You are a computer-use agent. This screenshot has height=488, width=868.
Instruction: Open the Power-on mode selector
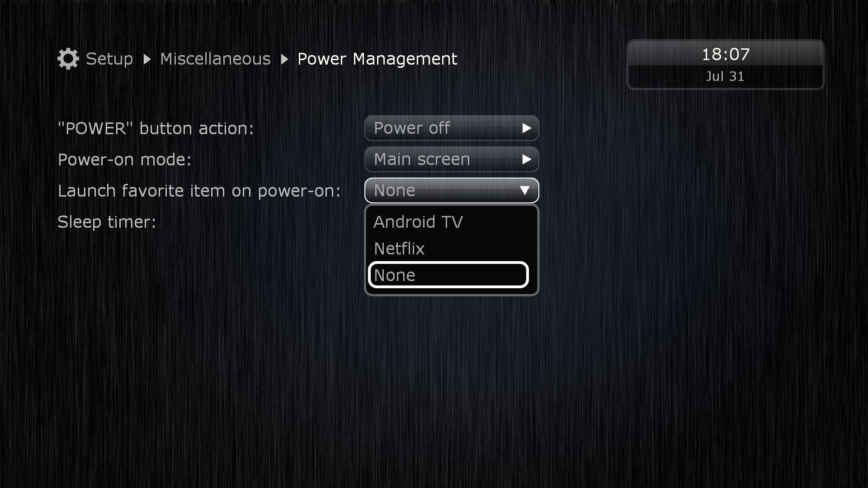452,160
